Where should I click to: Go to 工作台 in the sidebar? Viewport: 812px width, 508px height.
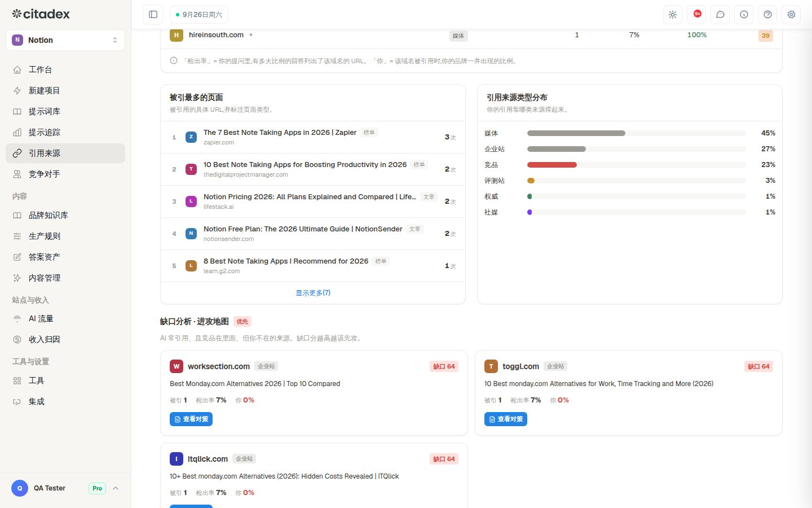[65, 69]
